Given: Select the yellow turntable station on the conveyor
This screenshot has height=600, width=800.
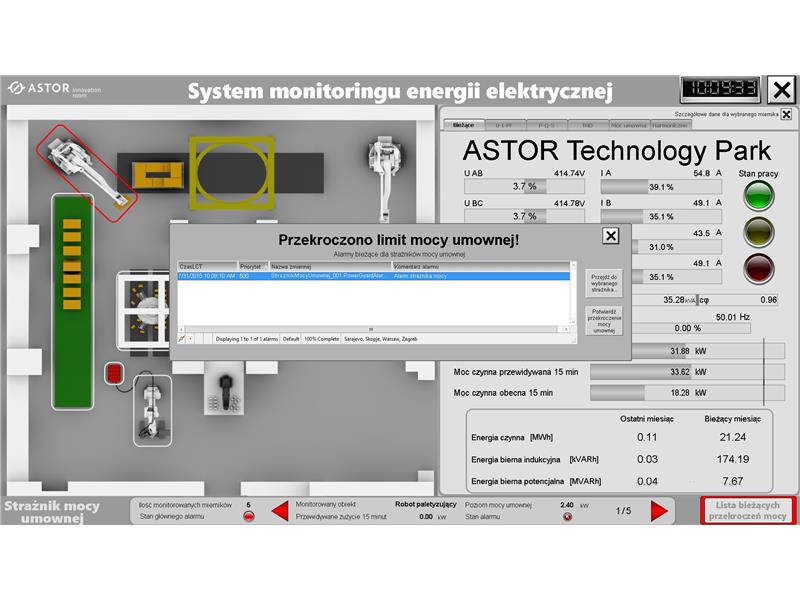Looking at the screenshot, I should (232, 172).
